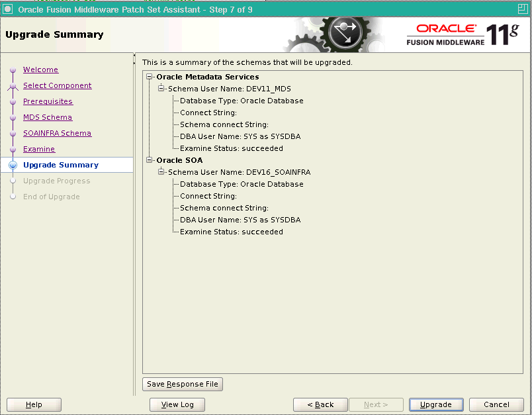Navigate to the SOAINFRA Schema step

point(58,133)
